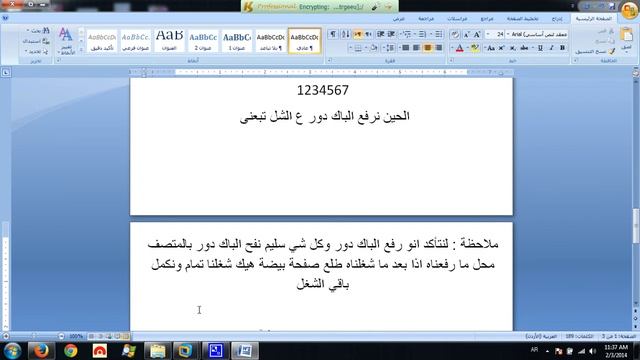
Task: Click the Replace (استبدال) icon
Action: pyautogui.click(x=46, y=41)
